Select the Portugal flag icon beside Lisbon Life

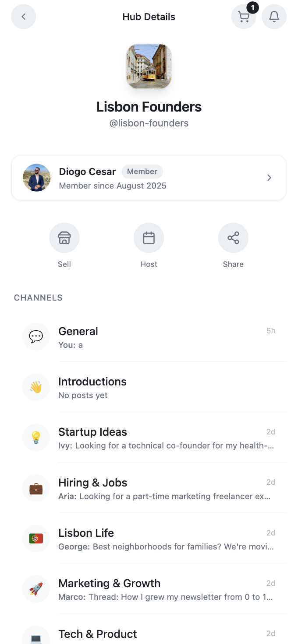[35, 538]
